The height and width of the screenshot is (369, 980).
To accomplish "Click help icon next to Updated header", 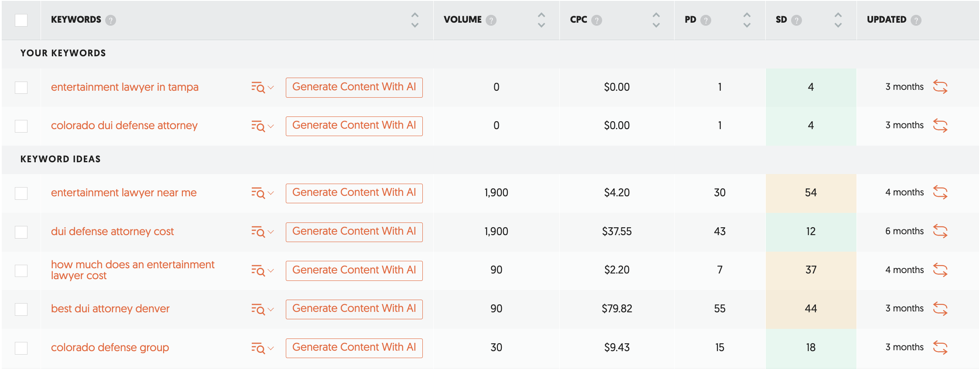I will pyautogui.click(x=916, y=20).
